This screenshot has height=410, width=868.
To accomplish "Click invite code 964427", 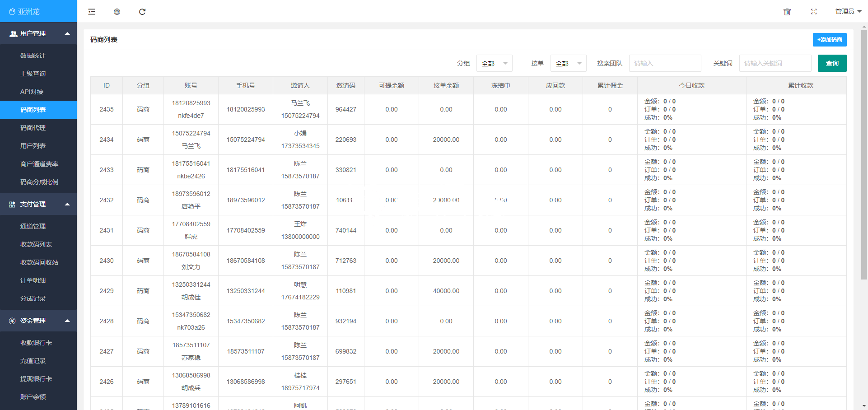I will (x=346, y=109).
